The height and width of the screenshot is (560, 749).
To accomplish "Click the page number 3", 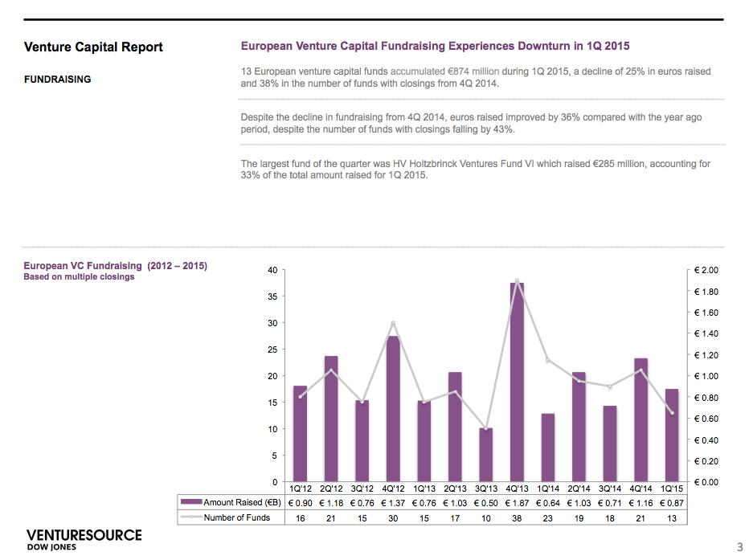I will (x=740, y=546).
